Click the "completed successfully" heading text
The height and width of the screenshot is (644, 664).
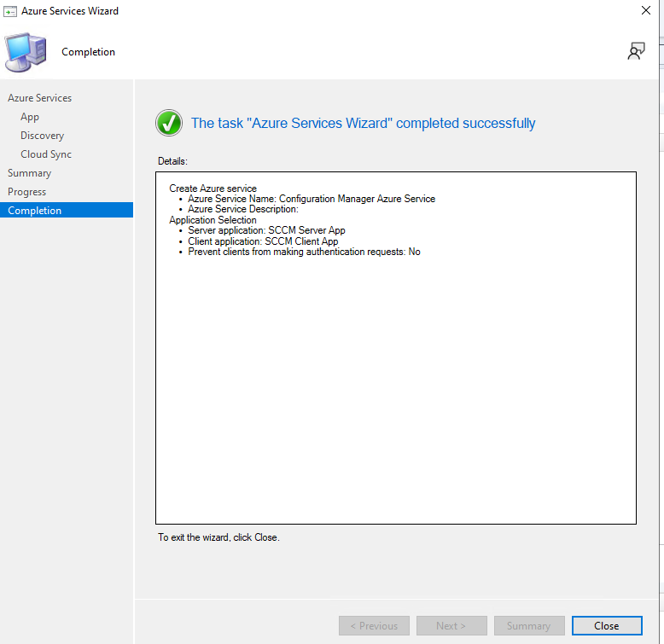(363, 123)
